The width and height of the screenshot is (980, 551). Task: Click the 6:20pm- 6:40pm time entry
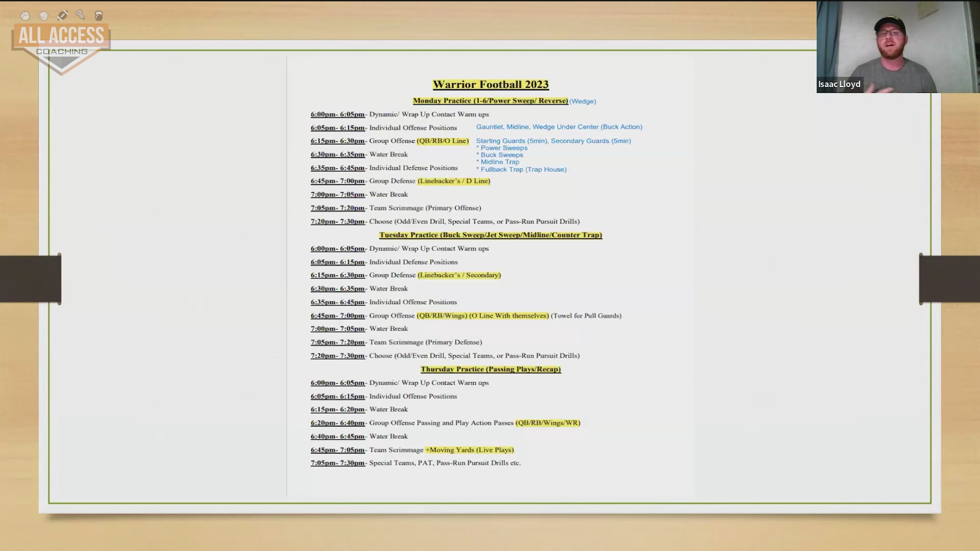tap(337, 423)
